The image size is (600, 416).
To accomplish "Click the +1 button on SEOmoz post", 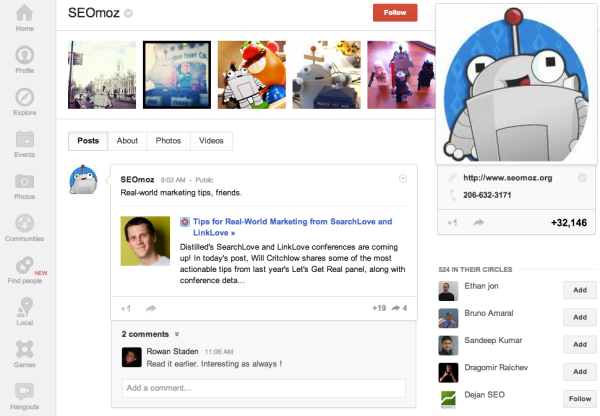I will tap(125, 308).
